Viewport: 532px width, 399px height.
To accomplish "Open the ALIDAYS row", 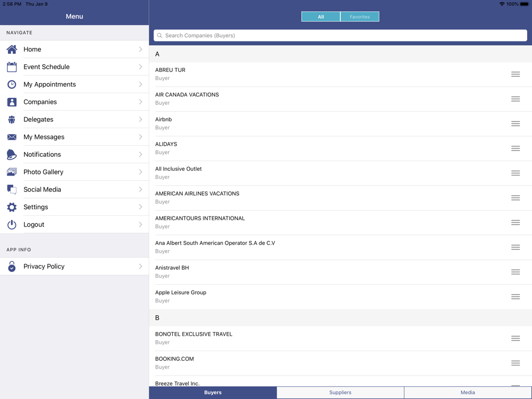I will pyautogui.click(x=340, y=148).
